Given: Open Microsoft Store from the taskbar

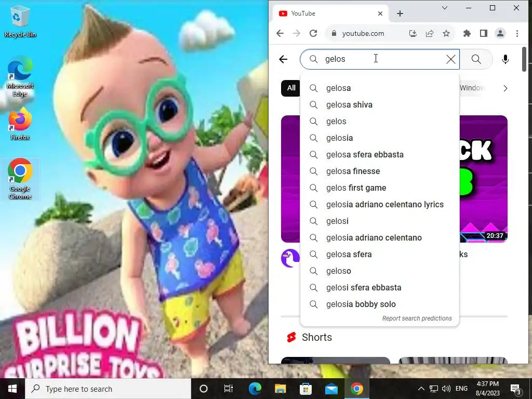Looking at the screenshot, I should tap(305, 389).
